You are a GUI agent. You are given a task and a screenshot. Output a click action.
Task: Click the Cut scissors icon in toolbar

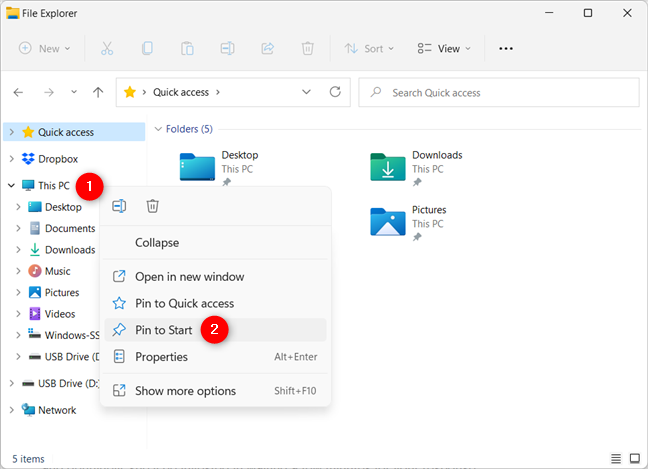coord(107,48)
